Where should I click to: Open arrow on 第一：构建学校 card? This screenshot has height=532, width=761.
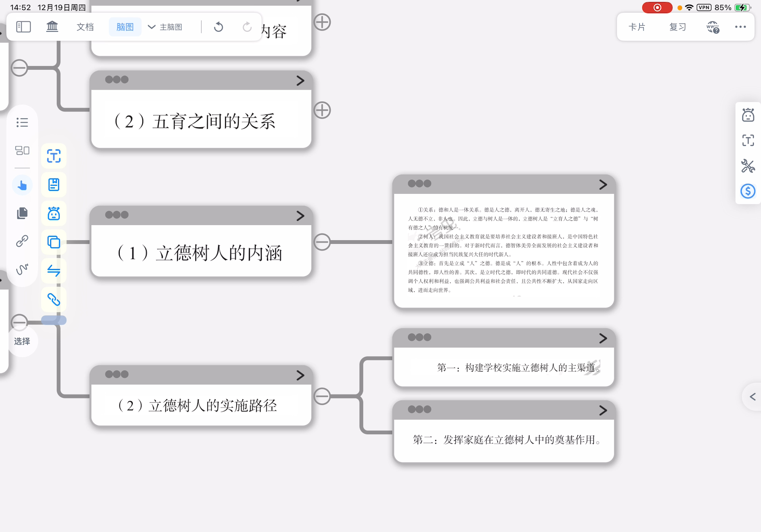click(603, 338)
